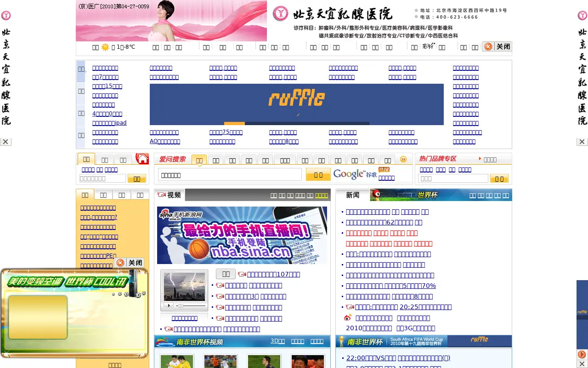The width and height of the screenshot is (588, 368).
Task: Click the camera icon before the 107 video link
Action: pyautogui.click(x=242, y=275)
